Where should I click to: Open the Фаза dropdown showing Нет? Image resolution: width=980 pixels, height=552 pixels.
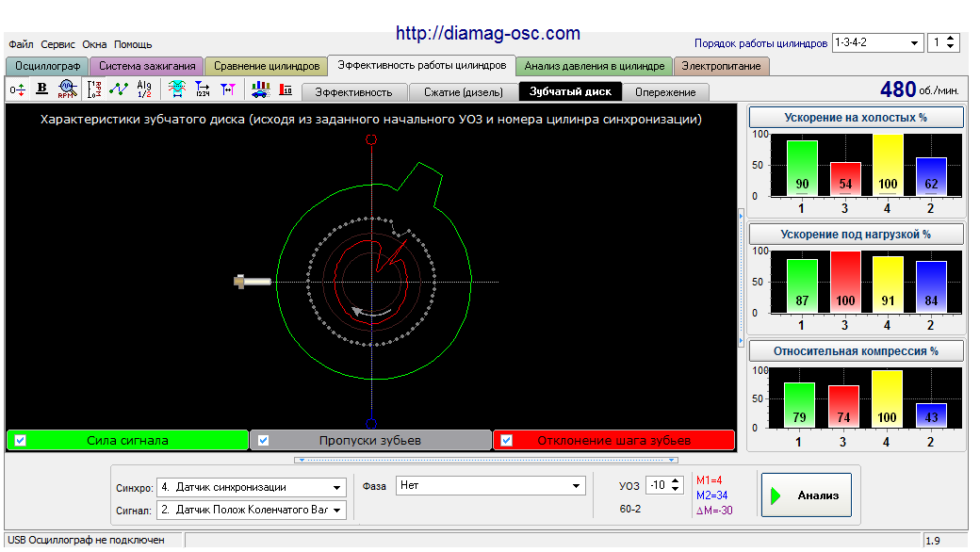(577, 485)
